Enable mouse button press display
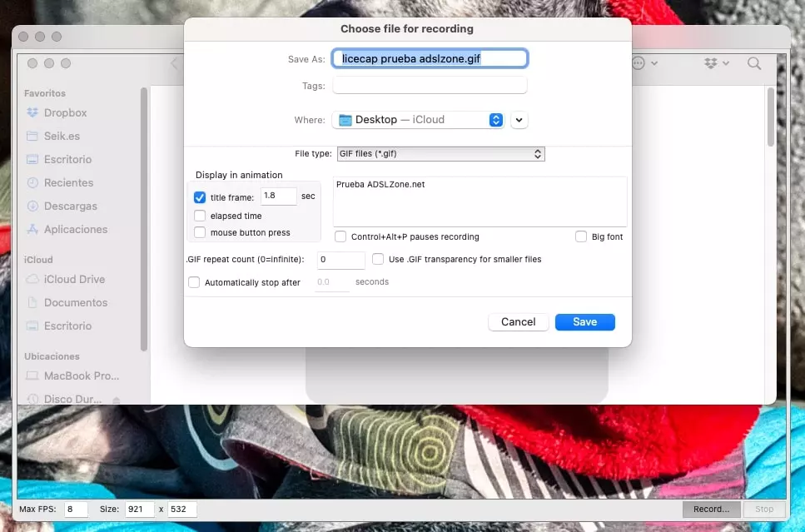This screenshot has height=532, width=805. point(200,233)
